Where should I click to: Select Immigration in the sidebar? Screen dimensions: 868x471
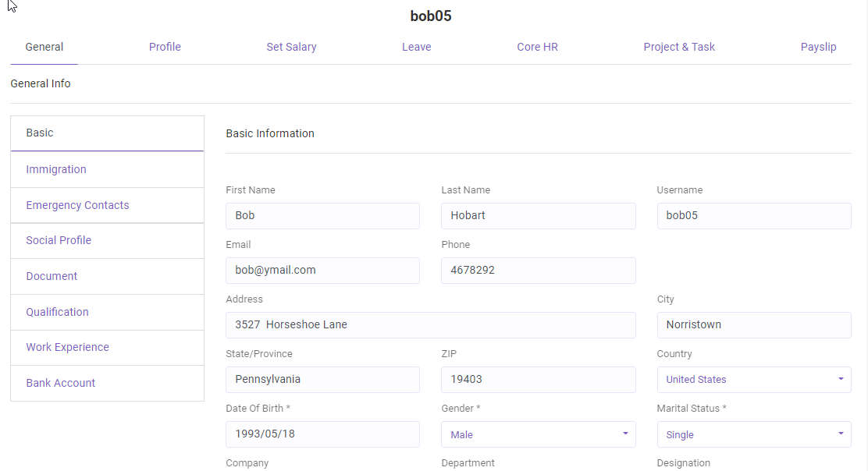pyautogui.click(x=56, y=169)
